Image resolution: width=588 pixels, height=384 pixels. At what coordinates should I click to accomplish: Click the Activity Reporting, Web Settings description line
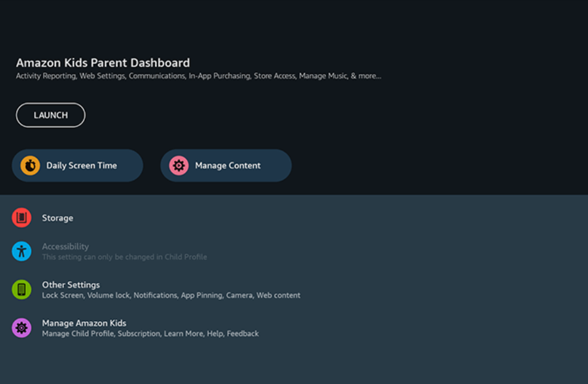pos(199,76)
